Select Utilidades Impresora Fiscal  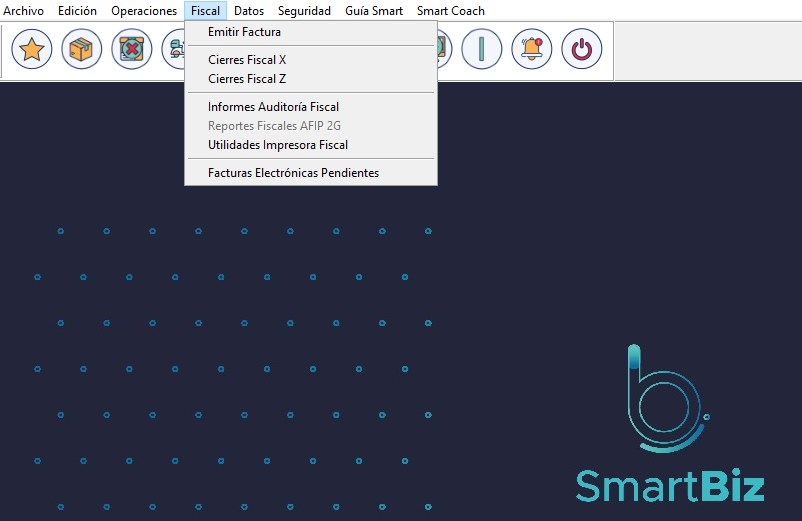coord(277,145)
